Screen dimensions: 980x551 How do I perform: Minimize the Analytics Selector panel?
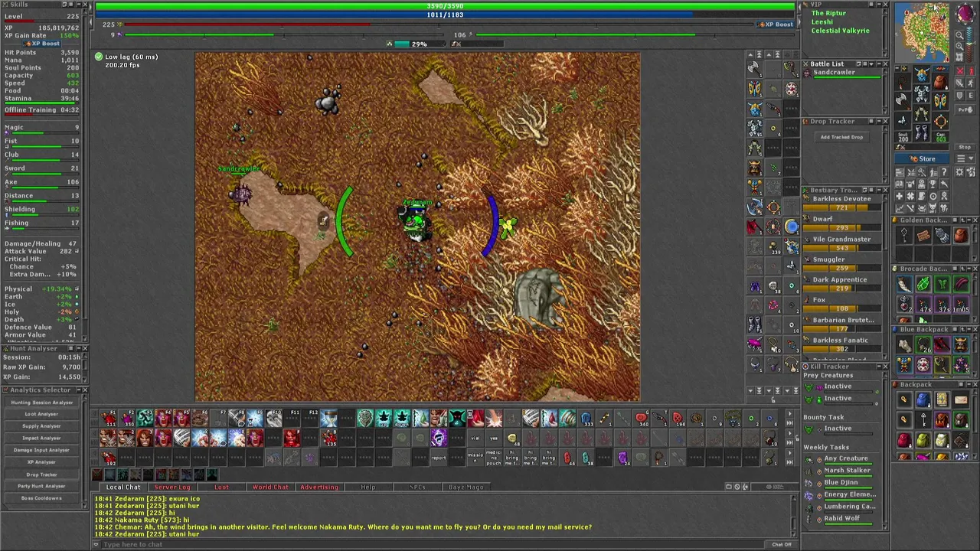pyautogui.click(x=79, y=390)
